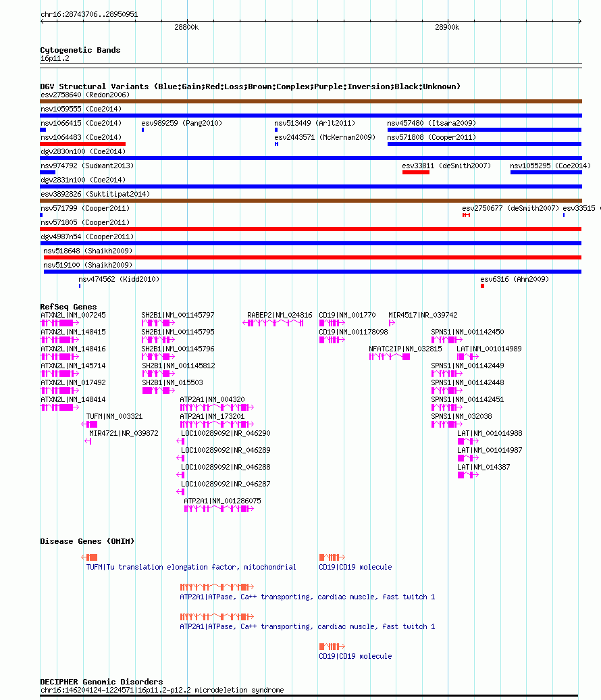Click the SPNS1|NM_001142451 label
The height and width of the screenshot is (700, 601).
[x=467, y=399]
